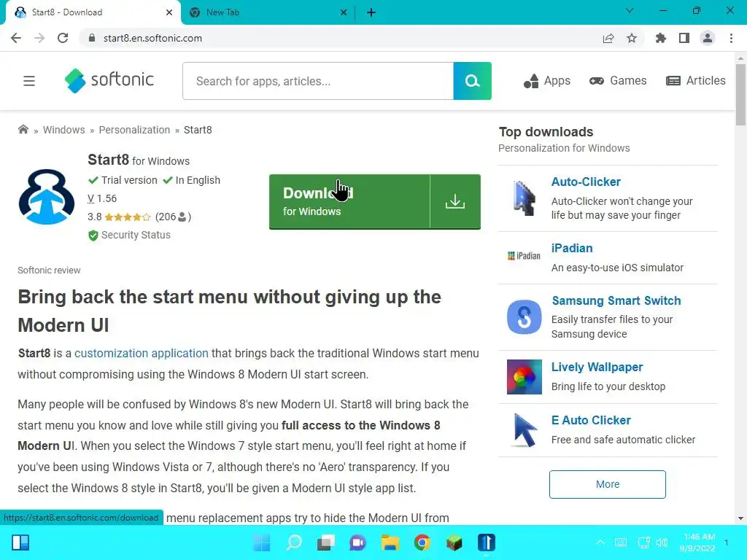Open Chrome extensions puzzle icon
The width and height of the screenshot is (747, 560).
pos(661,38)
